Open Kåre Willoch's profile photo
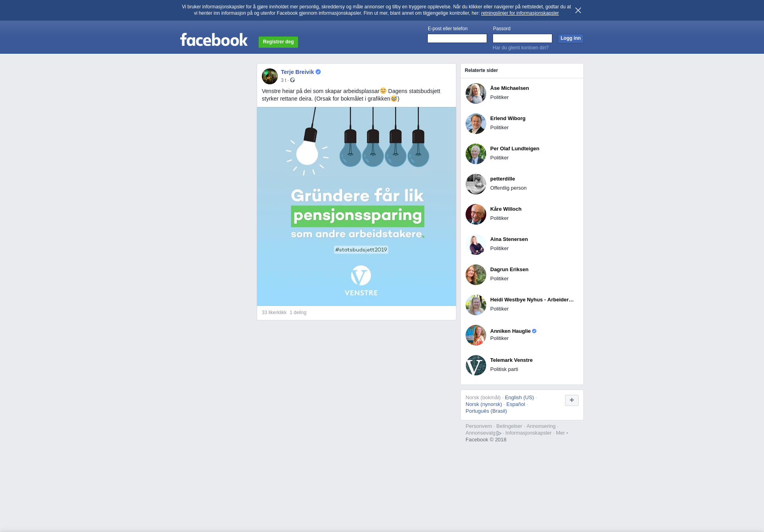The image size is (764, 532). 476,214
